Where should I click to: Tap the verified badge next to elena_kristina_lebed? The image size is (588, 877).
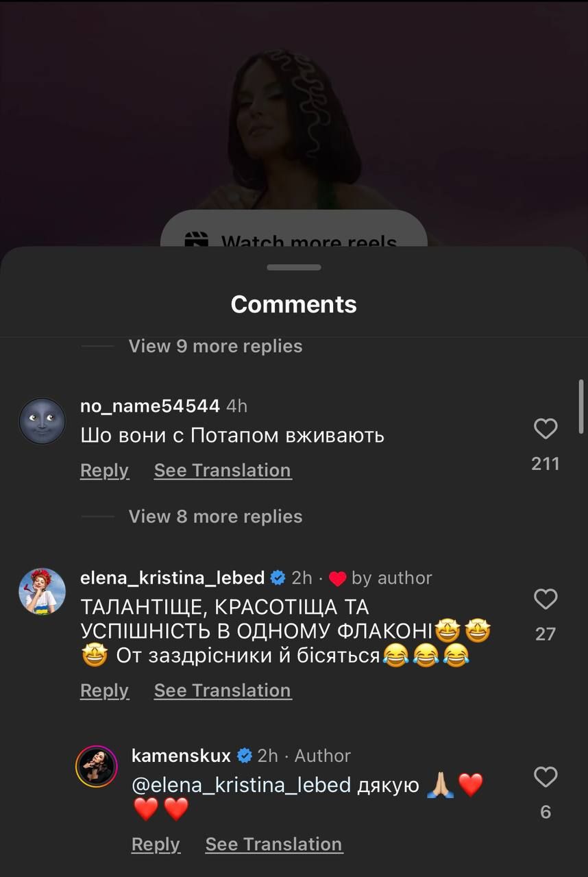pyautogui.click(x=278, y=578)
